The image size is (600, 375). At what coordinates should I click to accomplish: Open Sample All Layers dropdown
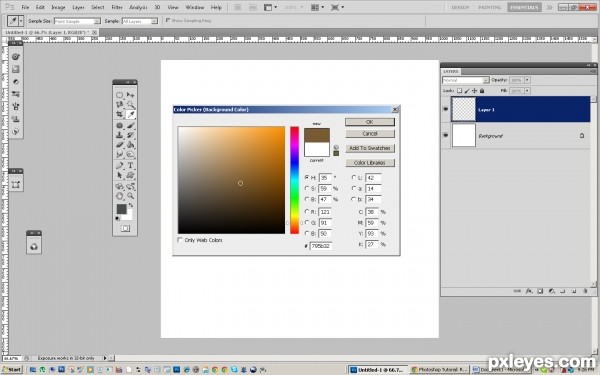click(x=140, y=21)
